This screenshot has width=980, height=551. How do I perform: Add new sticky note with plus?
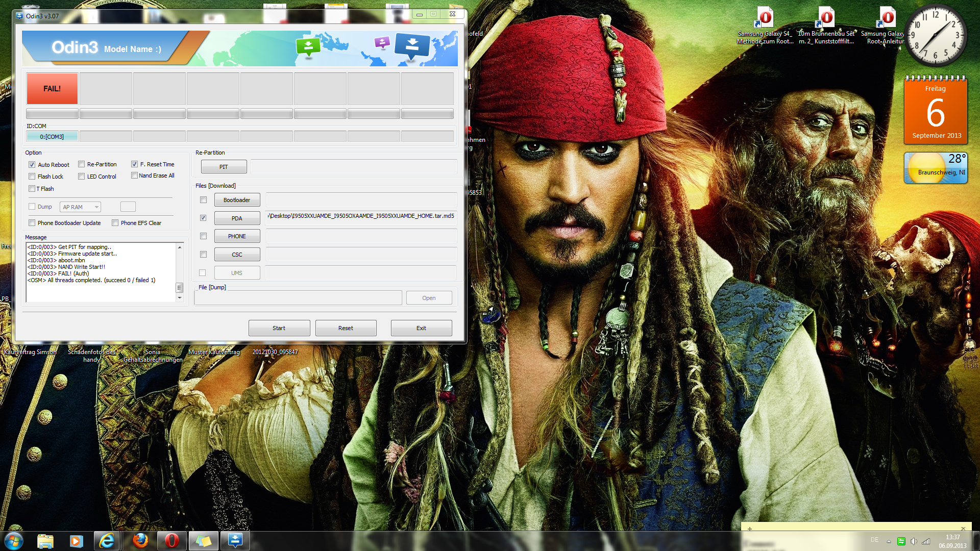[750, 529]
